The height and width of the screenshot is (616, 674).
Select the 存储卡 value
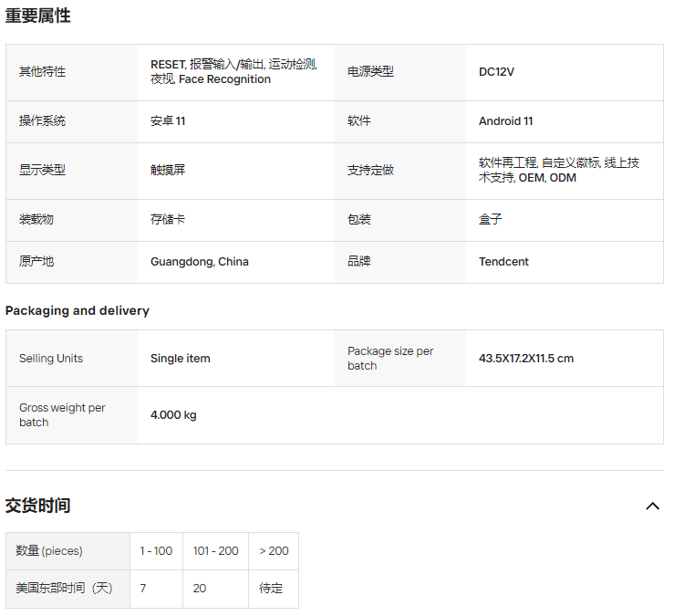tap(168, 219)
